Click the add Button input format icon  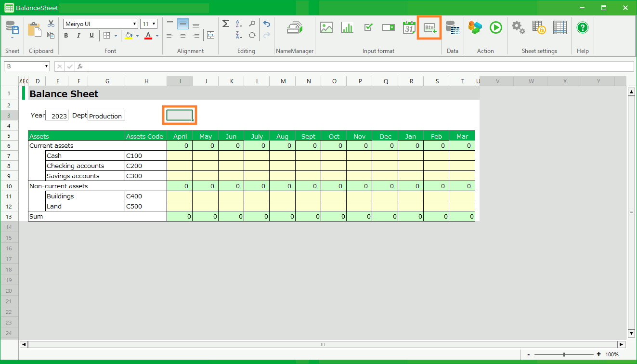pyautogui.click(x=429, y=28)
